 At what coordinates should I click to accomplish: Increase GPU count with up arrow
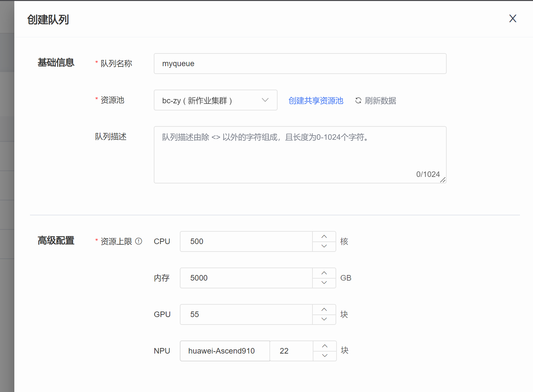click(x=324, y=310)
